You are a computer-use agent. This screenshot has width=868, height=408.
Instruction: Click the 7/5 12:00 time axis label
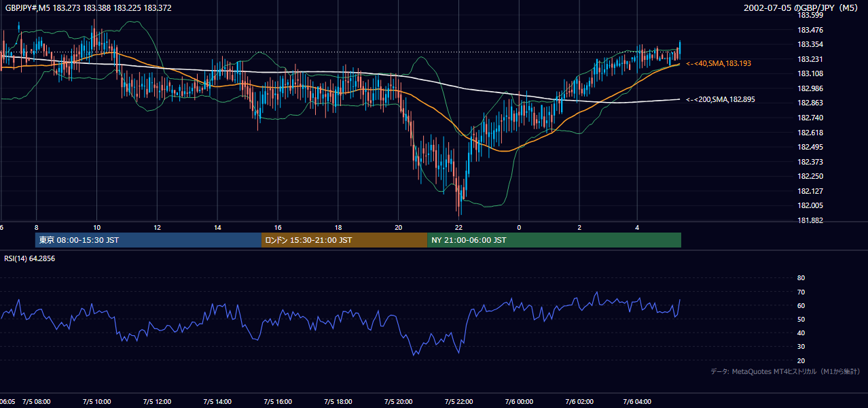pos(157,401)
